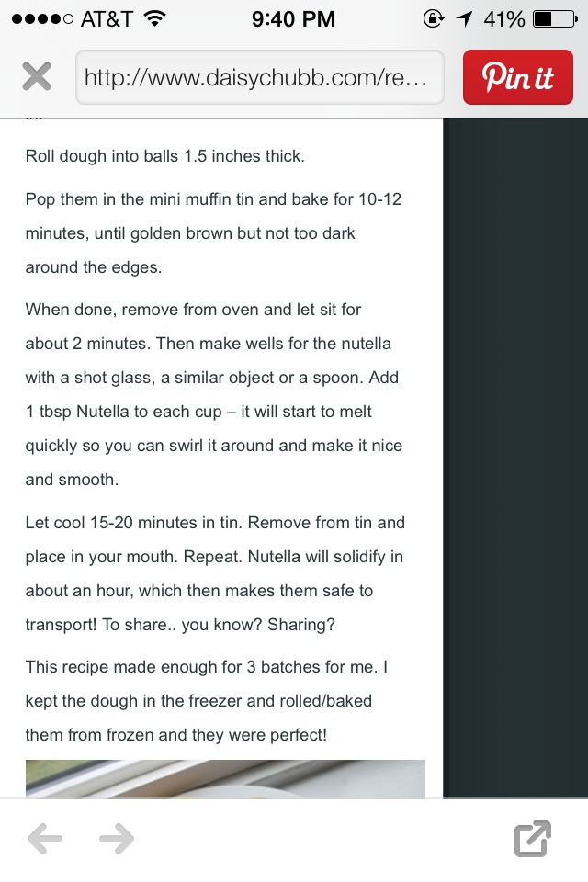Viewport: 588px width, 882px height.
Task: Tap the 41% battery percentage text
Action: click(504, 19)
